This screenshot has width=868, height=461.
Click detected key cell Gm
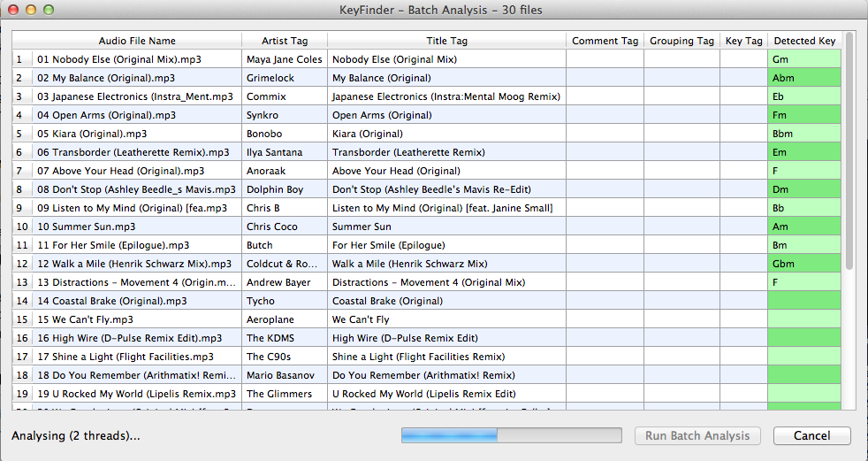coord(804,59)
